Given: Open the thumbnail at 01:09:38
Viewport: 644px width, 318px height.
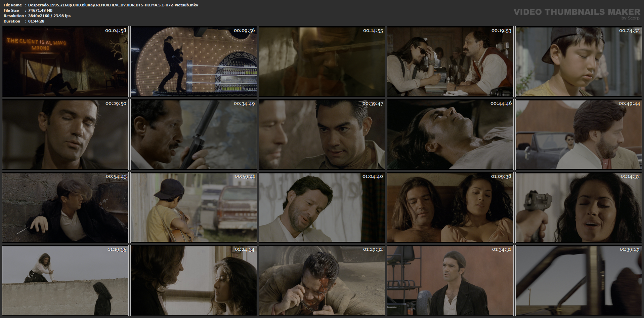Looking at the screenshot, I should click(x=450, y=207).
